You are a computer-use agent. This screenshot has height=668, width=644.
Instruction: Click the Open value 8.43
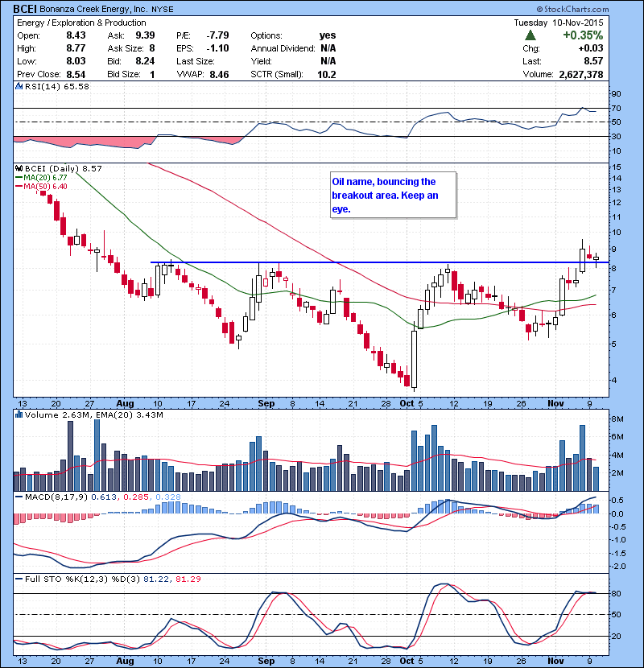[x=76, y=35]
